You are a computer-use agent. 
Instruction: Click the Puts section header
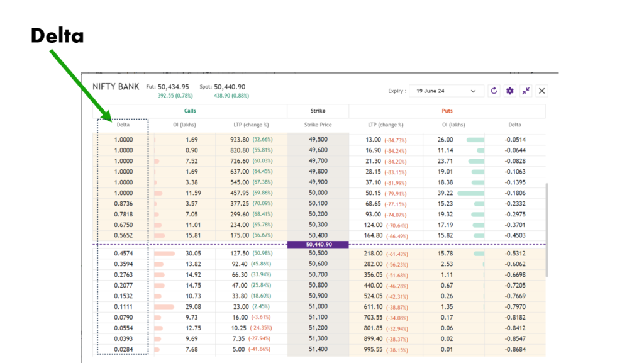point(447,111)
